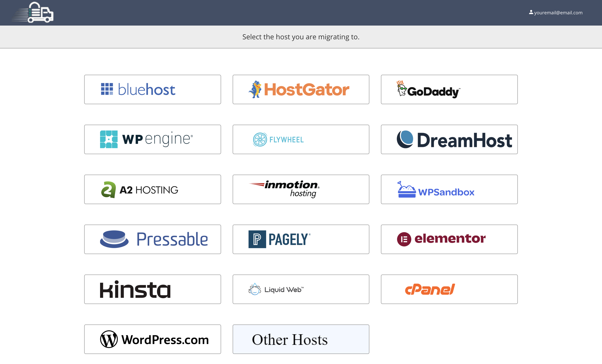Select the WPSandbox host card
This screenshot has width=602, height=364.
(449, 189)
